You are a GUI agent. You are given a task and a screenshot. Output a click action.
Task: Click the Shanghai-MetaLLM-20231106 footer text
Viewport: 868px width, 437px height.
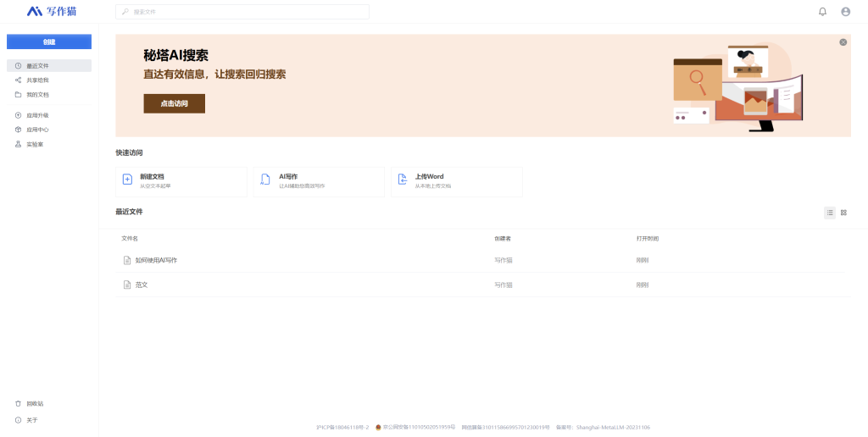tap(614, 427)
